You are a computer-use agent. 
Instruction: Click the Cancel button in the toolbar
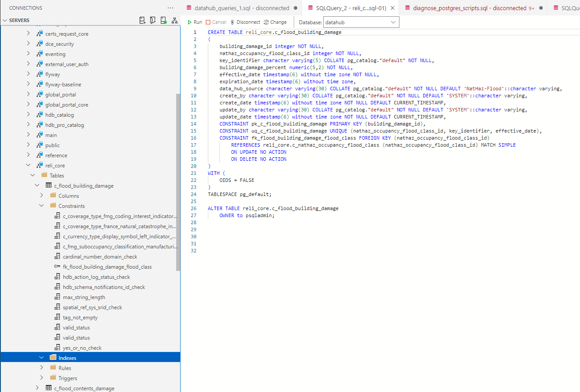(x=215, y=22)
